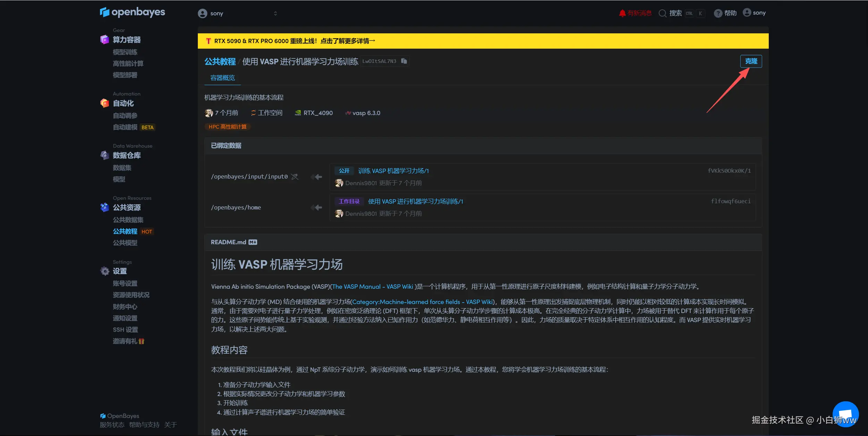Click the HPC 高性能计算 tag

pos(227,127)
